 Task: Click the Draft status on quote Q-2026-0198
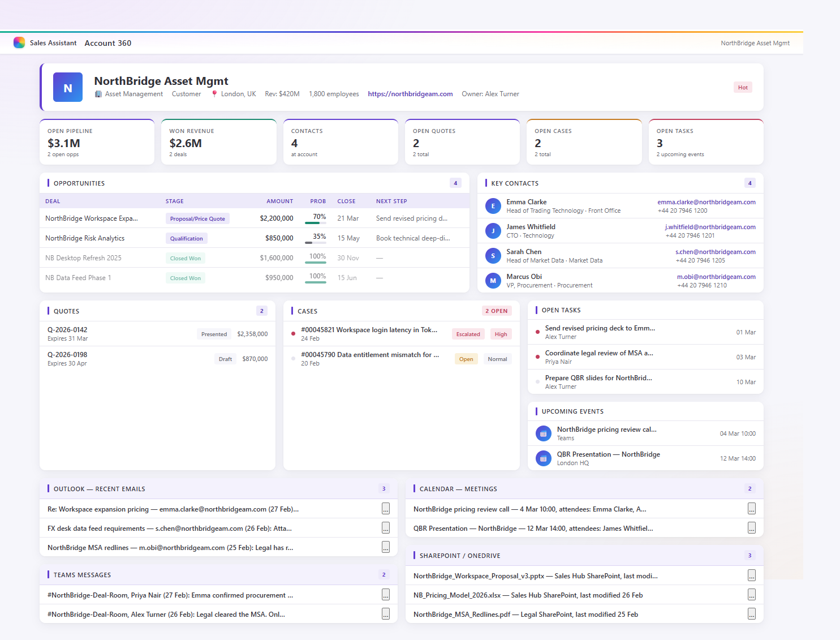point(226,359)
